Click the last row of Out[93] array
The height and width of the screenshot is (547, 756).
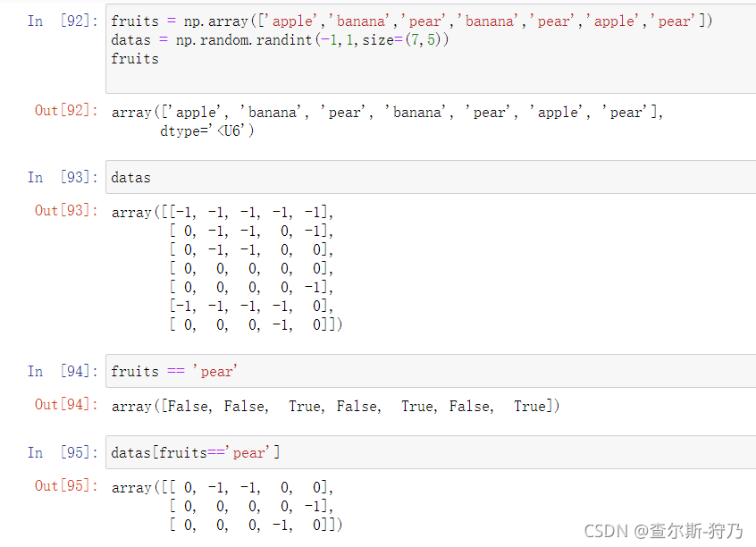pyautogui.click(x=256, y=324)
